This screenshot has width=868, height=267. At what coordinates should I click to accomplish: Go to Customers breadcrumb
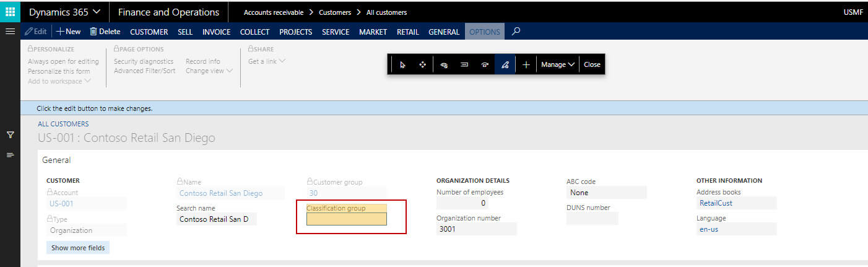335,12
